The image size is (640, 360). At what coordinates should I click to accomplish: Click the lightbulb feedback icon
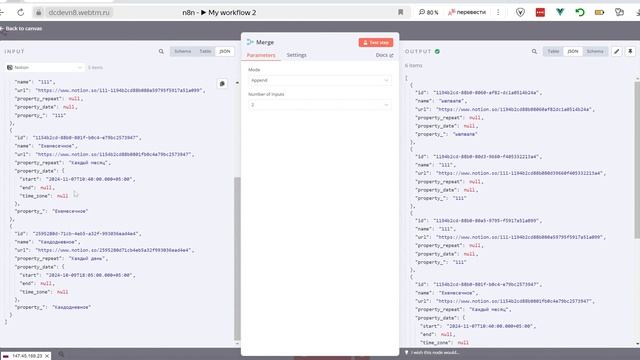pos(407,353)
